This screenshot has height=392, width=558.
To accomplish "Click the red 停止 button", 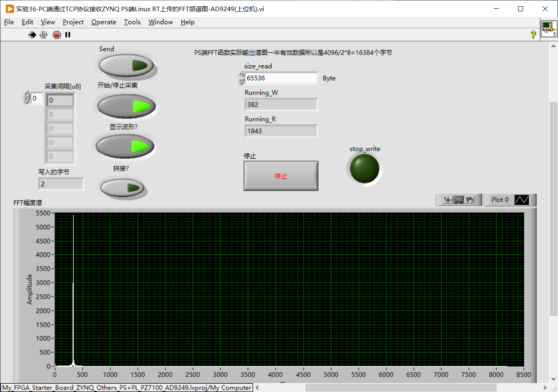I will (281, 176).
